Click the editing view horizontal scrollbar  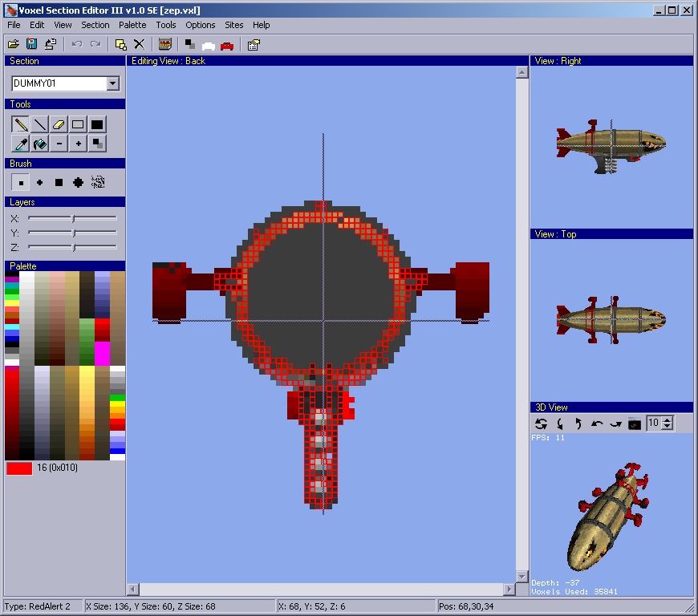(x=321, y=590)
